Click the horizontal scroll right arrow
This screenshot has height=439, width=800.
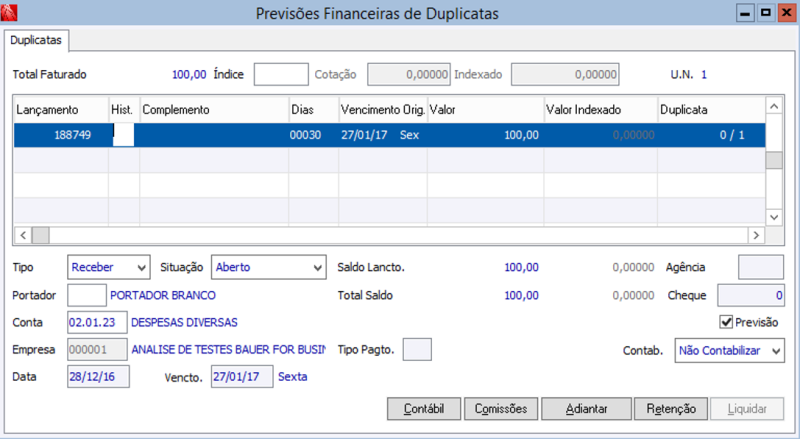pyautogui.click(x=756, y=235)
